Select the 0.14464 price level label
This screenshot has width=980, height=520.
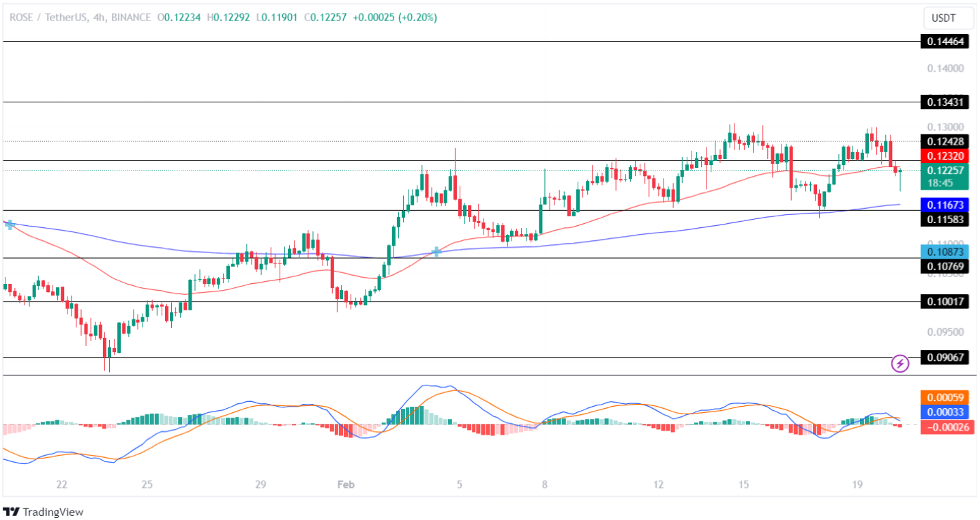(x=944, y=42)
